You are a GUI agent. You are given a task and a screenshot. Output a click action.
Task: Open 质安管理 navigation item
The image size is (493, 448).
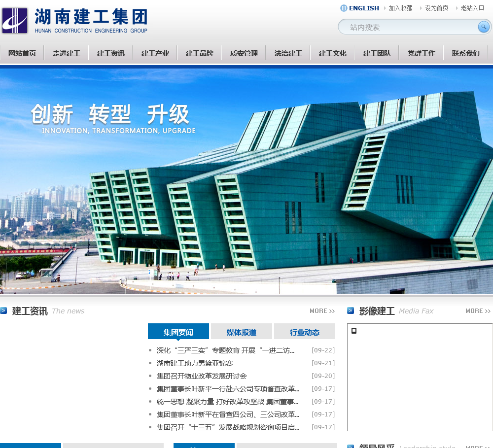coord(244,53)
